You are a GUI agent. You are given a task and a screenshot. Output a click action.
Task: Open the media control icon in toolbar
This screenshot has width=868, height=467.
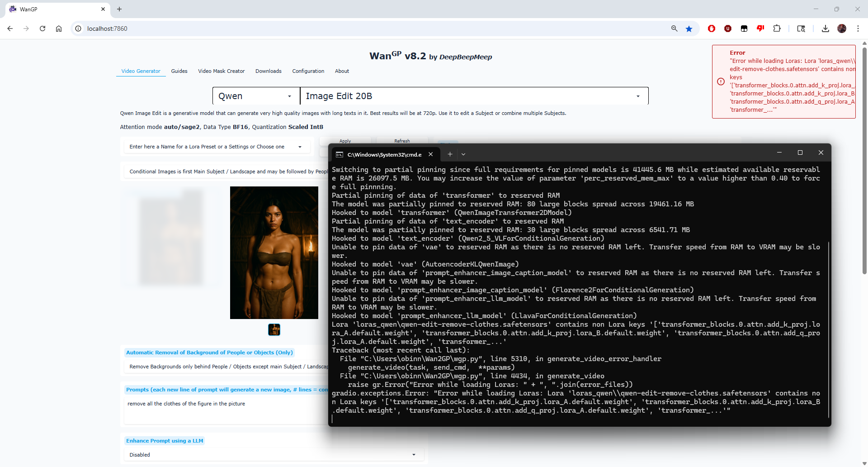pos(801,29)
